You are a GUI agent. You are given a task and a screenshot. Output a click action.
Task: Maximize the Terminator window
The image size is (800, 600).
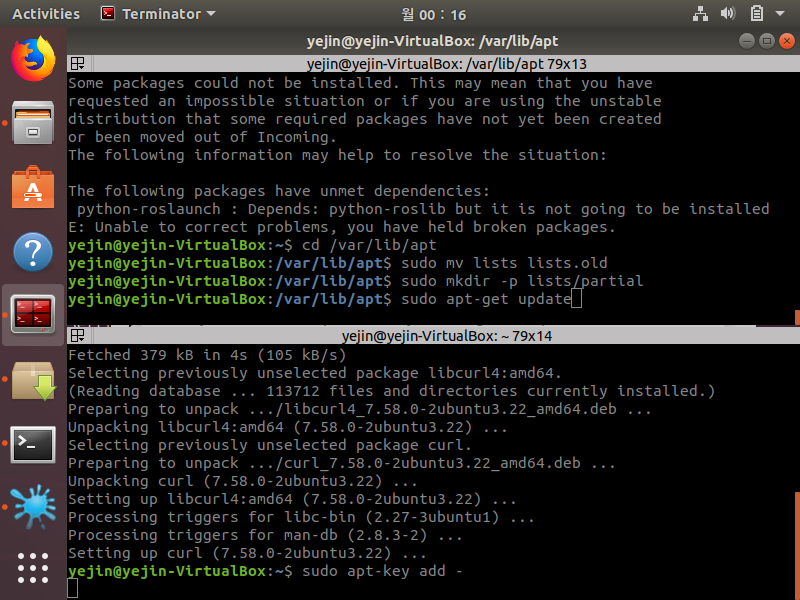tap(767, 41)
